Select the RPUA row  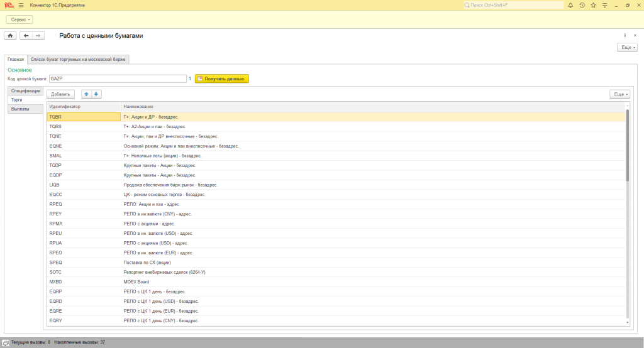[x=336, y=243]
